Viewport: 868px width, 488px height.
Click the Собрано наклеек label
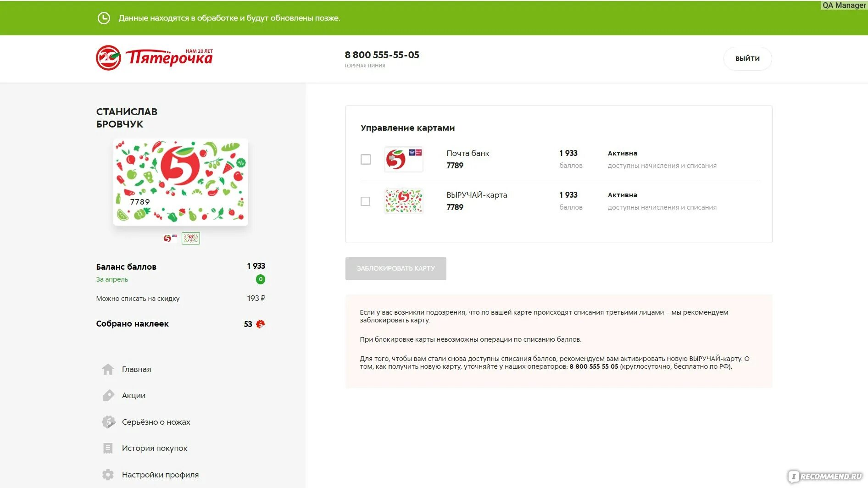tap(132, 324)
